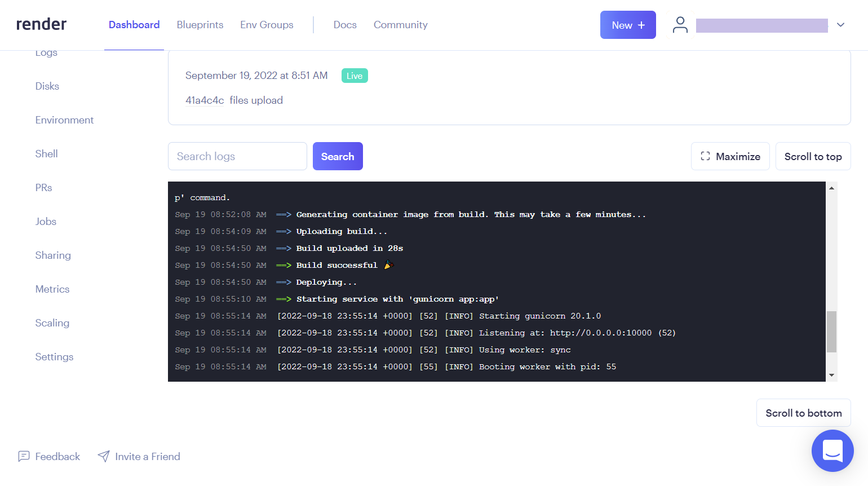Open the Metrics section
This screenshot has height=486, width=868.
pyautogui.click(x=52, y=289)
